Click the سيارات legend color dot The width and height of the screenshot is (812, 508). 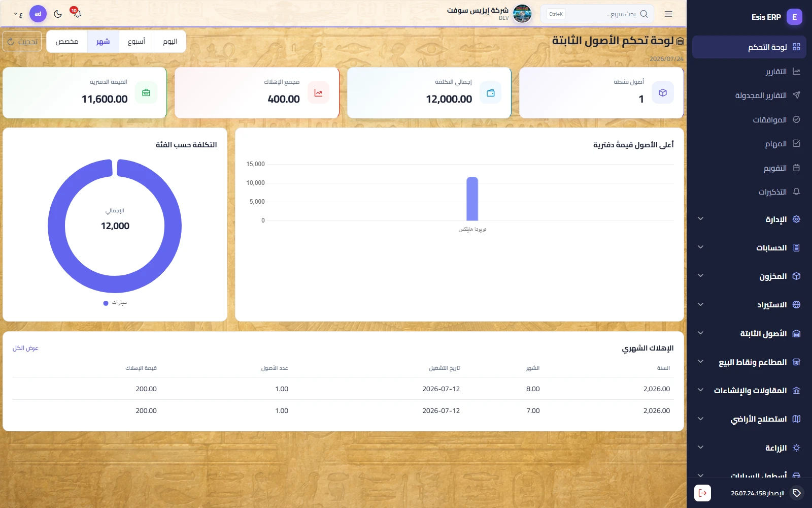106,303
